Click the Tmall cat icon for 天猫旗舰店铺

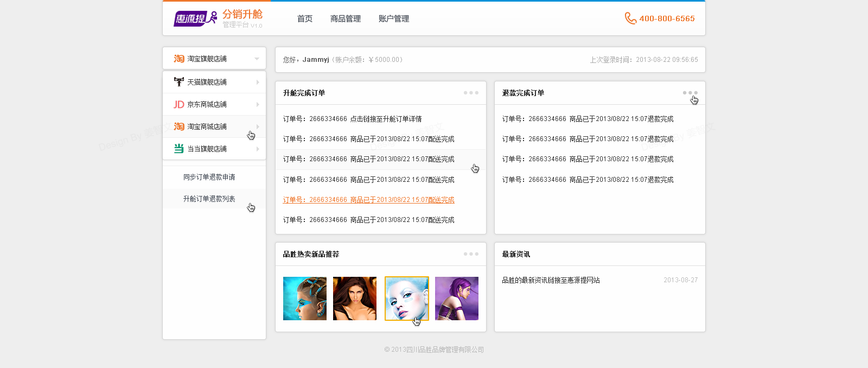coord(179,82)
